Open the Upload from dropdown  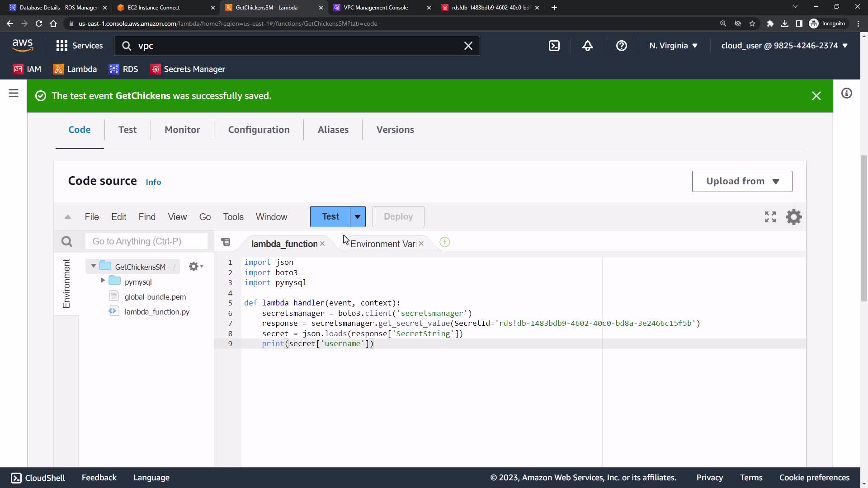[741, 181]
